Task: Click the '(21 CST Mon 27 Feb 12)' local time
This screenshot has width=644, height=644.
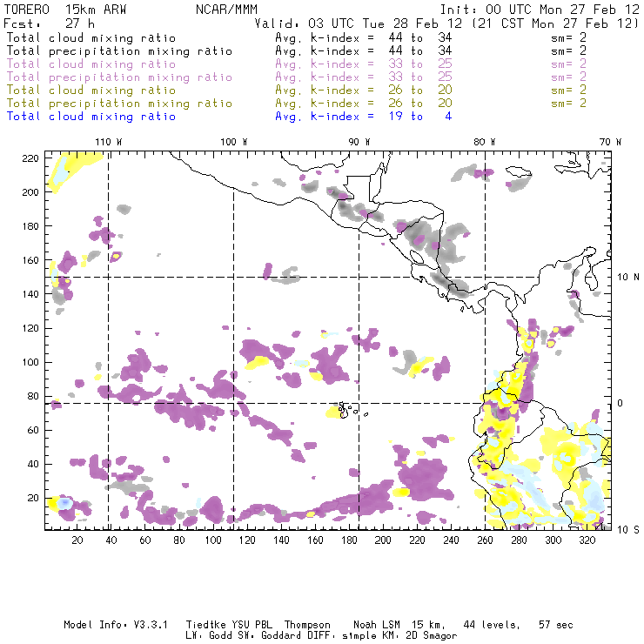Action: tap(554, 23)
